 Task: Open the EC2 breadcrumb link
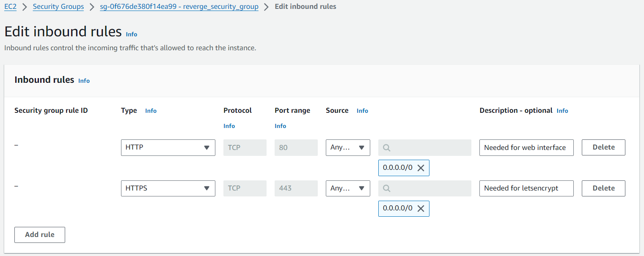coord(10,7)
